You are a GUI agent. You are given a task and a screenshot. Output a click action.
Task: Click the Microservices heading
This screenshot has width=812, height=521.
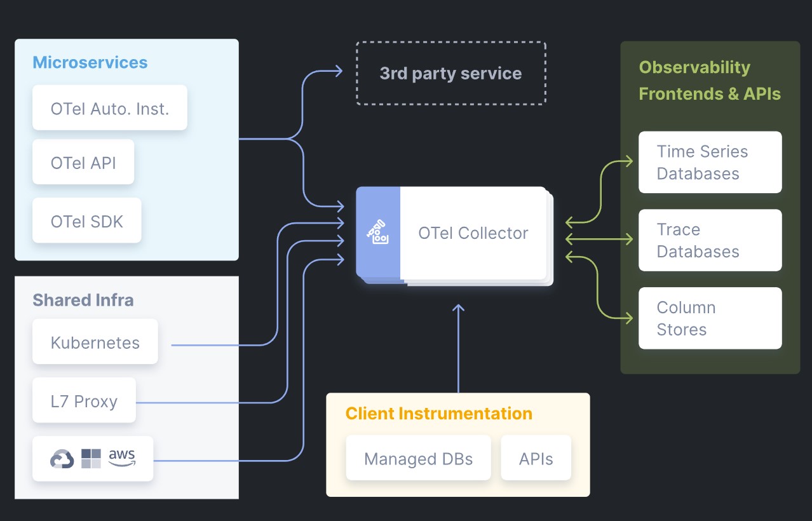point(90,62)
